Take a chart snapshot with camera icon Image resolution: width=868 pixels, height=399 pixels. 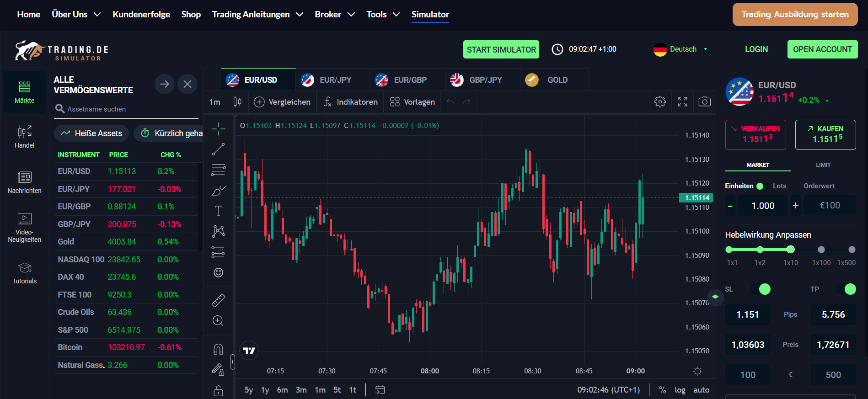tap(704, 101)
